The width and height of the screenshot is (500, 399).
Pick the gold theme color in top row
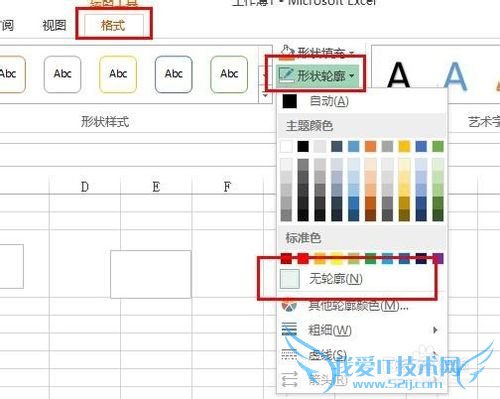[x=404, y=146]
